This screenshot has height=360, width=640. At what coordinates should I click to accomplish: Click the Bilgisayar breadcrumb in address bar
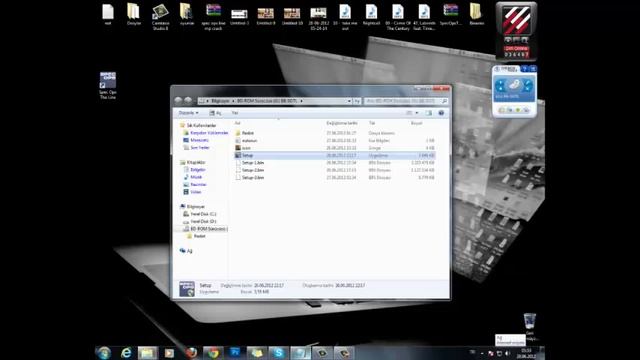(221, 101)
